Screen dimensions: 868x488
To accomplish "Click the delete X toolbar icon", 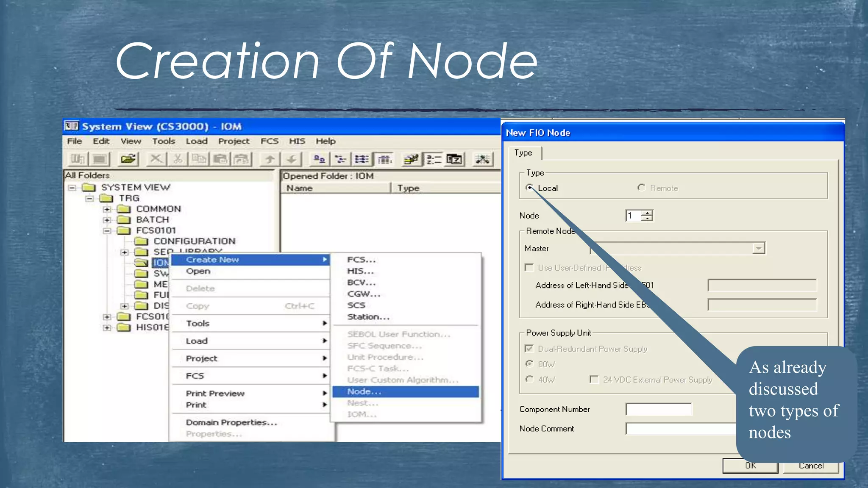I will (x=156, y=159).
